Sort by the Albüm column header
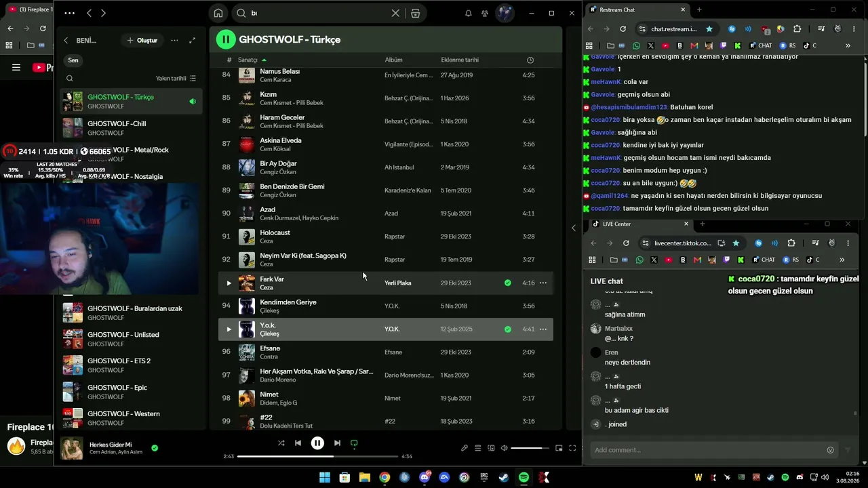Screen dimensions: 868x488 tap(393, 60)
